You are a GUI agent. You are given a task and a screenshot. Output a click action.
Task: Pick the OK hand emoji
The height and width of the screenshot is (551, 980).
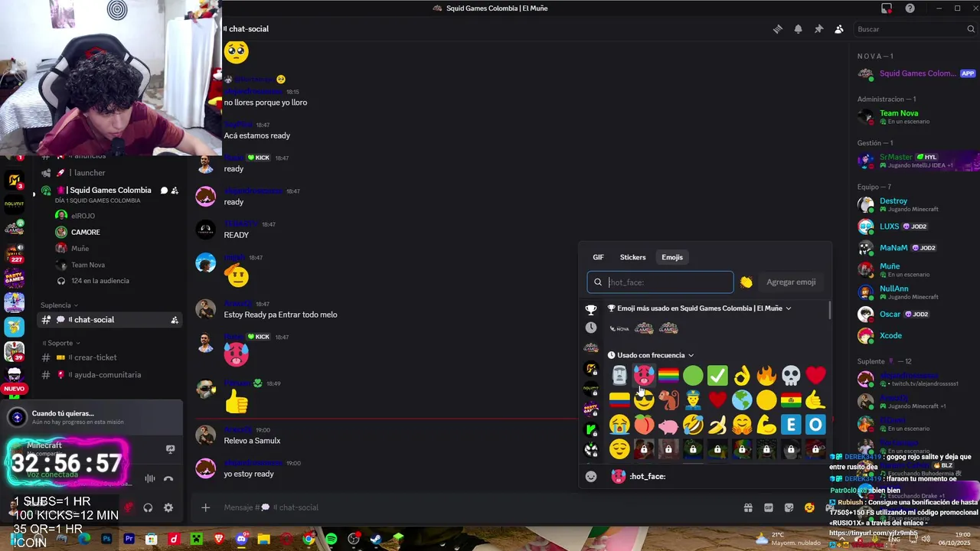click(742, 375)
